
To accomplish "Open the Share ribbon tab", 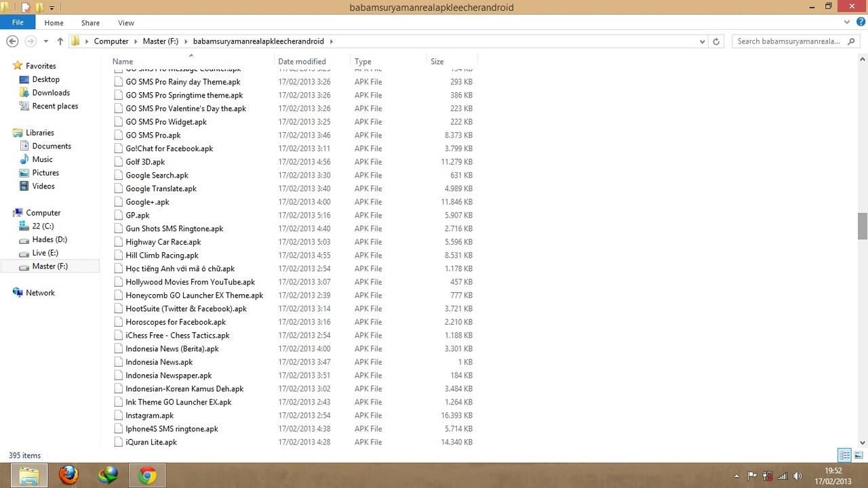I will 90,23.
